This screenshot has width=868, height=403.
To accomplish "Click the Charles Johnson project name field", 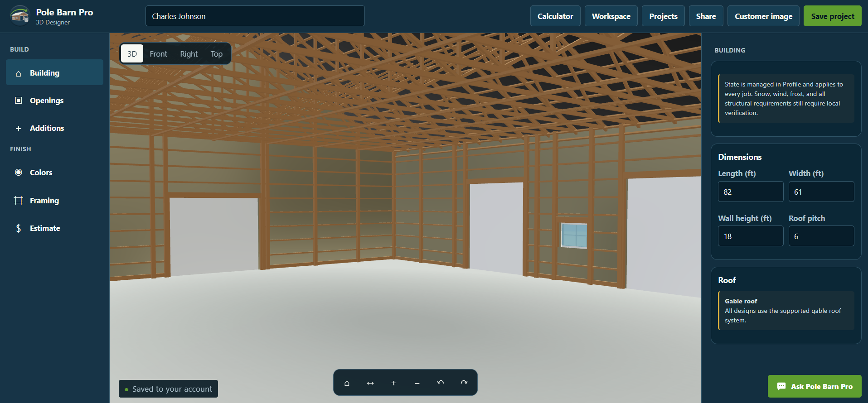I will click(255, 16).
